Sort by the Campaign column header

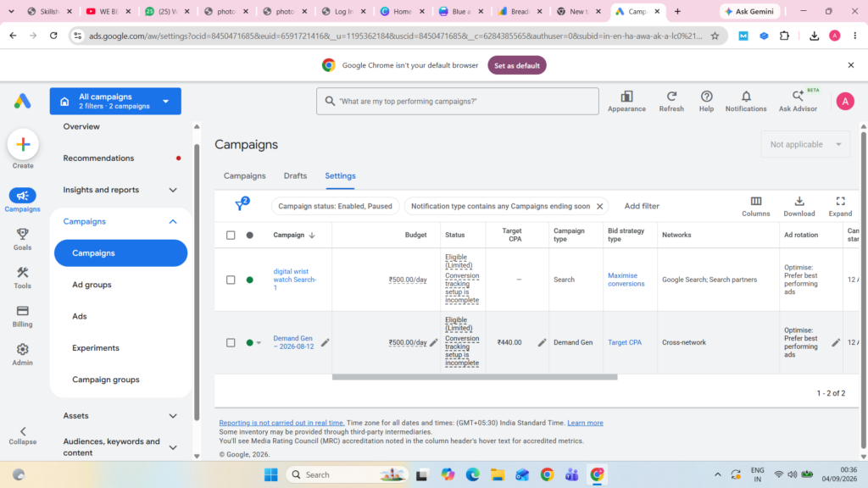click(x=294, y=236)
